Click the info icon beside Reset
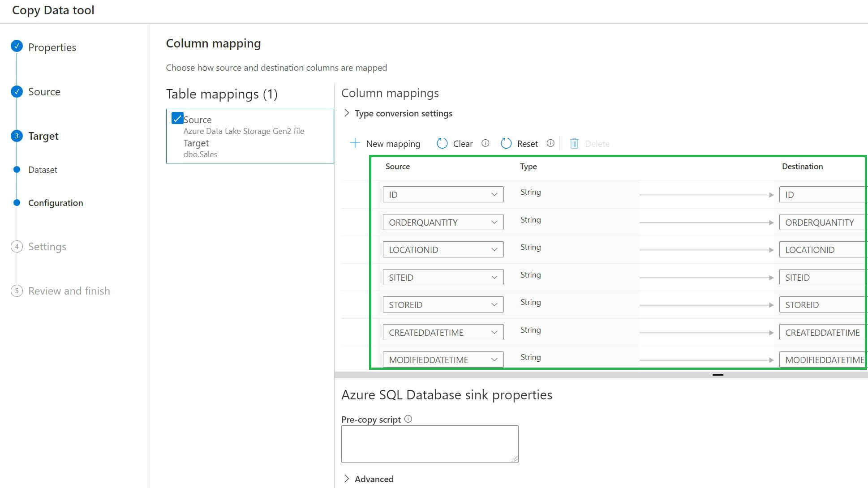The height and width of the screenshot is (488, 868). [x=550, y=143]
